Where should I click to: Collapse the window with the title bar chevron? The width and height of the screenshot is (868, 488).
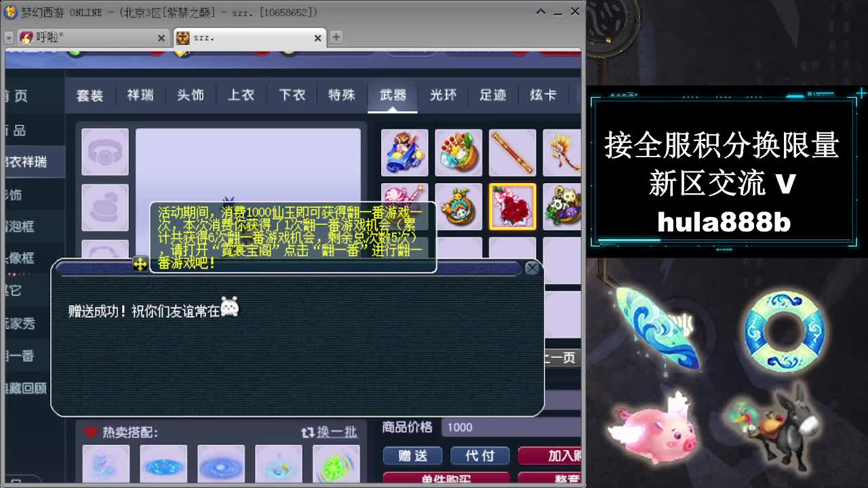pos(540,12)
